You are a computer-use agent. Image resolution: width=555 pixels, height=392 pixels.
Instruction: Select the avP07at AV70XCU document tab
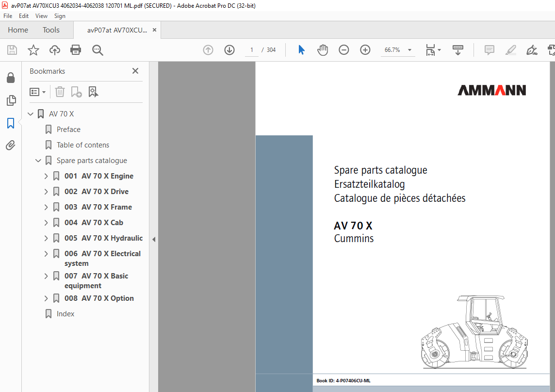point(117,30)
